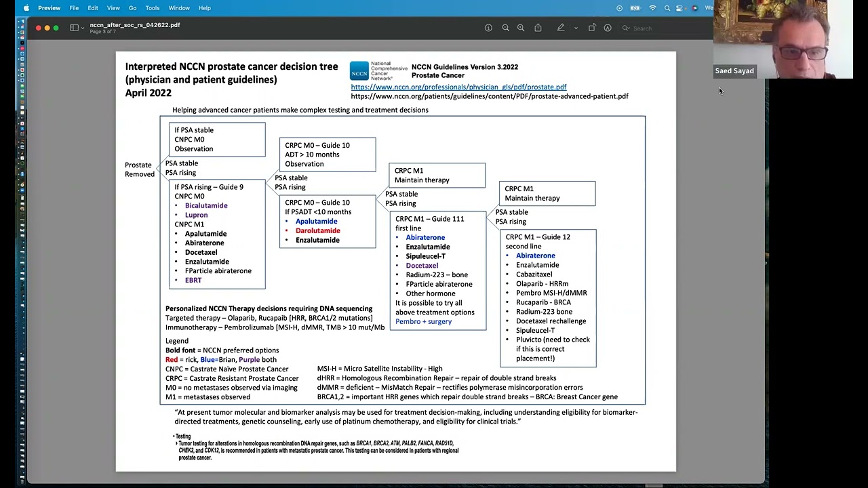
Task: Open the Go menu
Action: pos(133,8)
